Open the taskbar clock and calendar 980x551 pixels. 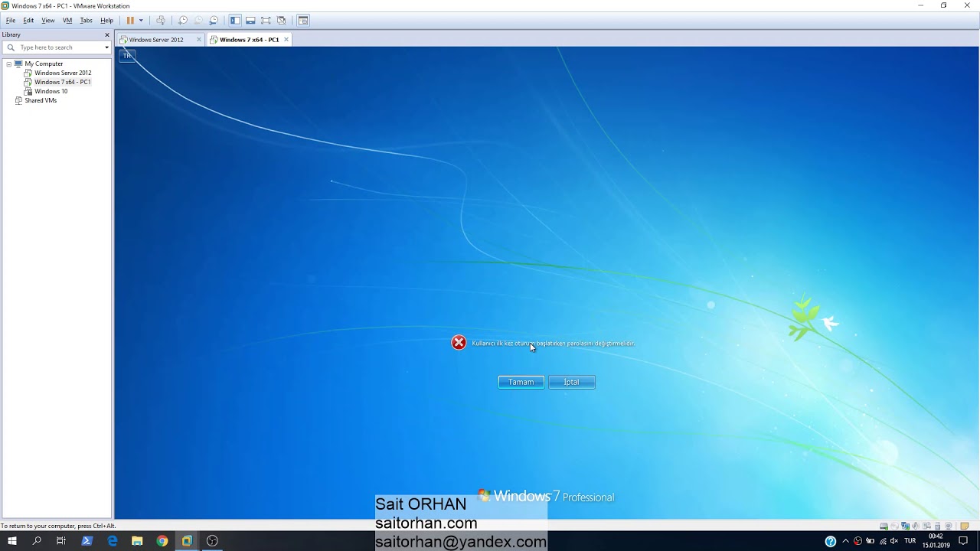[x=936, y=541]
